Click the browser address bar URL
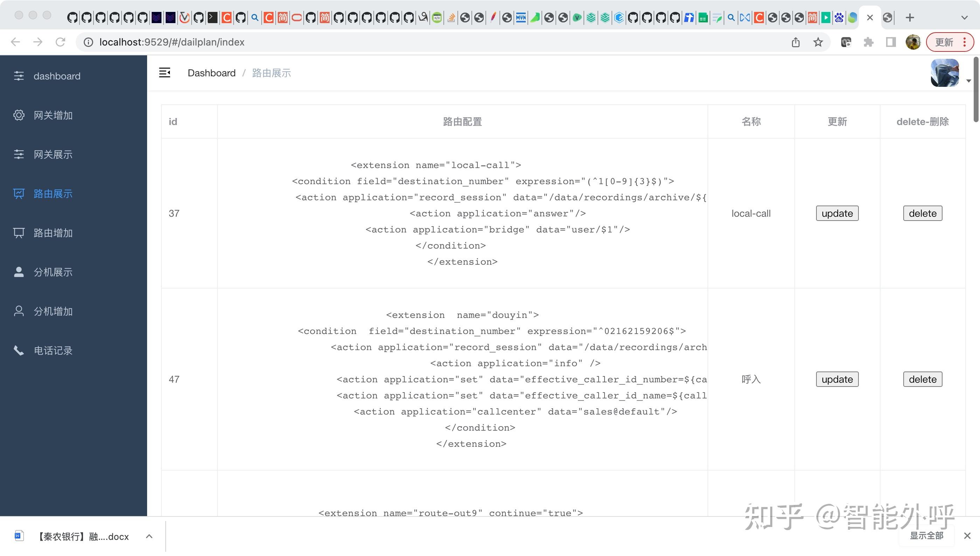The image size is (980, 556). tap(172, 42)
